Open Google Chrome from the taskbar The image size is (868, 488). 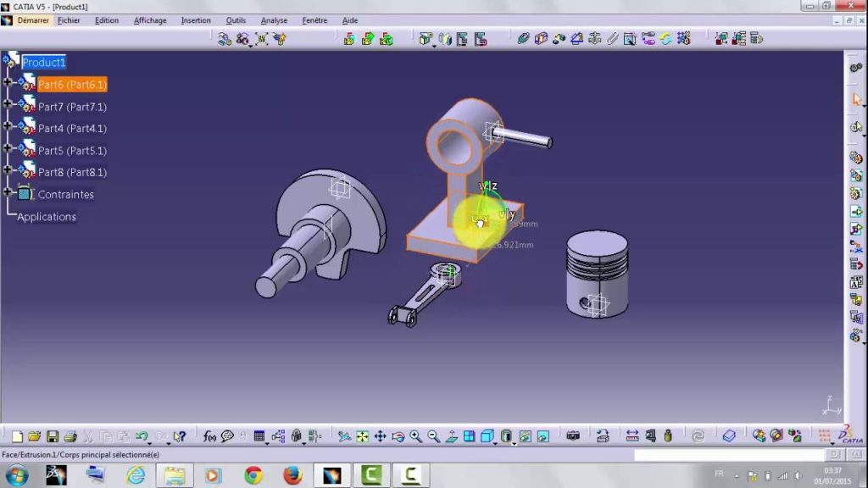(253, 475)
